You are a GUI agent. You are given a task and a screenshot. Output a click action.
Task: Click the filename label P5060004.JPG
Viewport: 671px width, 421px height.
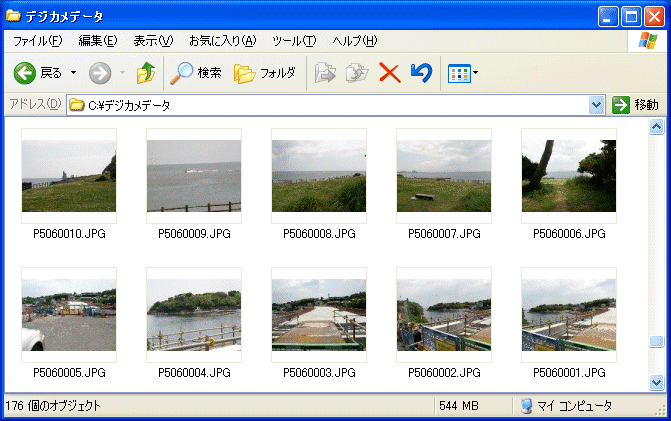pos(194,373)
